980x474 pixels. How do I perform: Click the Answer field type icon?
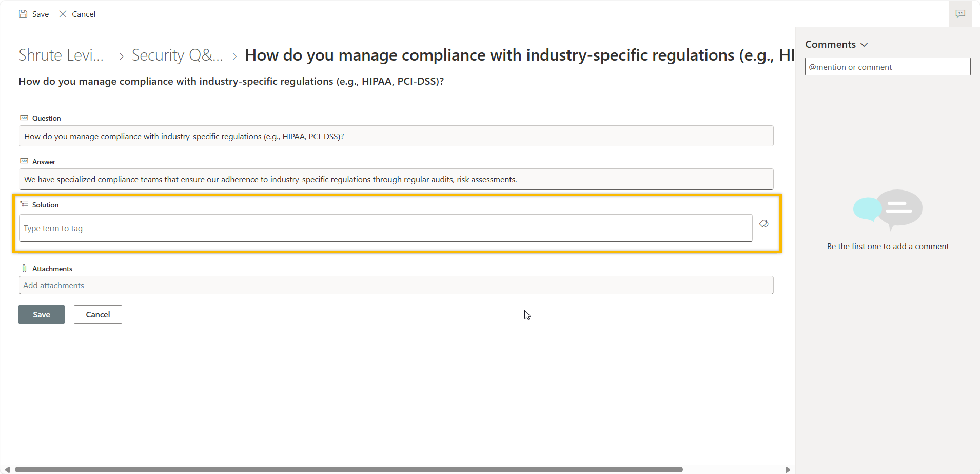[24, 161]
